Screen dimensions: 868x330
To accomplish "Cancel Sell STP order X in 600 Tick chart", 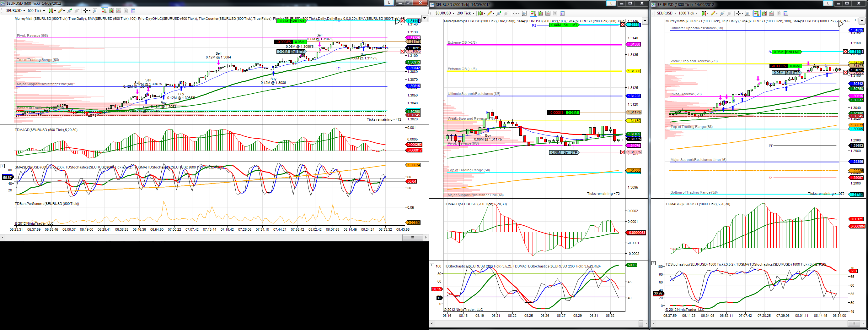I will click(x=402, y=51).
